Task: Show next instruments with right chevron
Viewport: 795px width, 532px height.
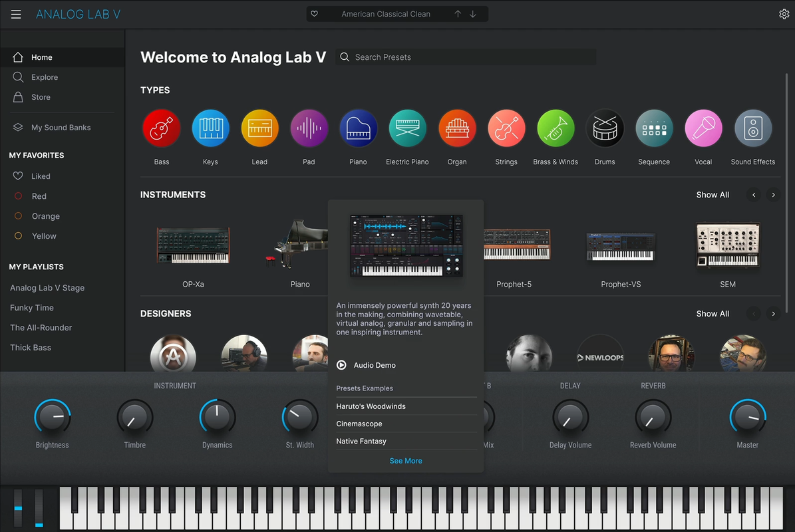Action: point(773,195)
